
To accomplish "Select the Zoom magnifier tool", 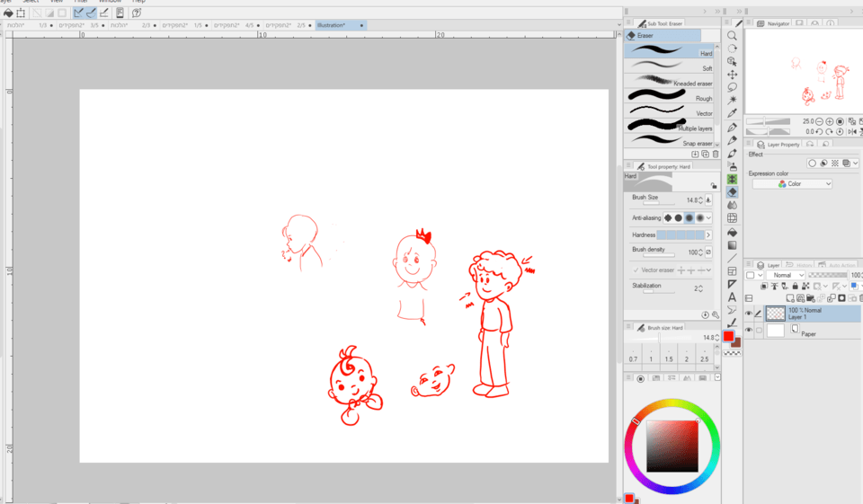I will click(732, 36).
